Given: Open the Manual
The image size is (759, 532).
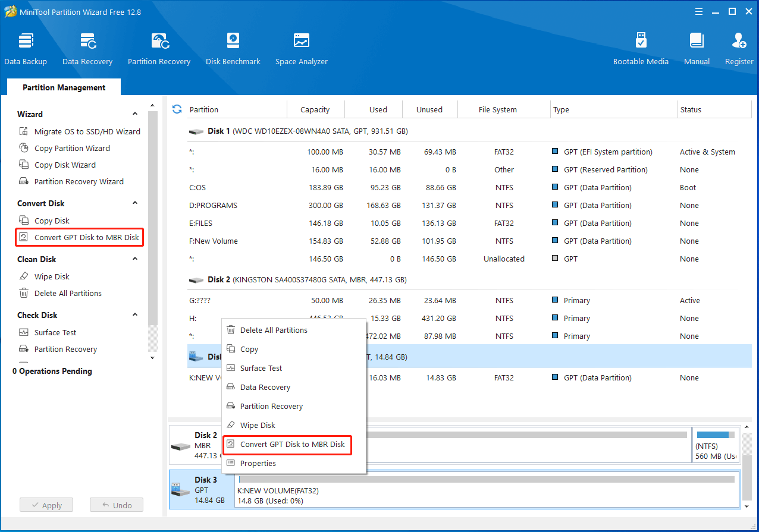Looking at the screenshot, I should (697, 49).
